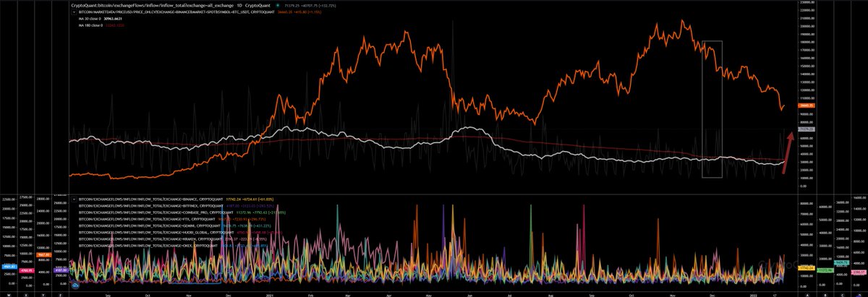The width and height of the screenshot is (868, 297).
Task: Click price scale label D
Action: tap(859, 295)
